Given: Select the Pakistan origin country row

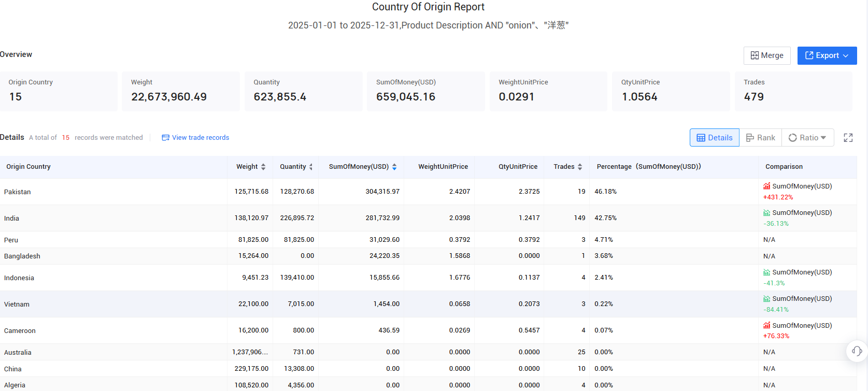Looking at the screenshot, I should tap(428, 192).
